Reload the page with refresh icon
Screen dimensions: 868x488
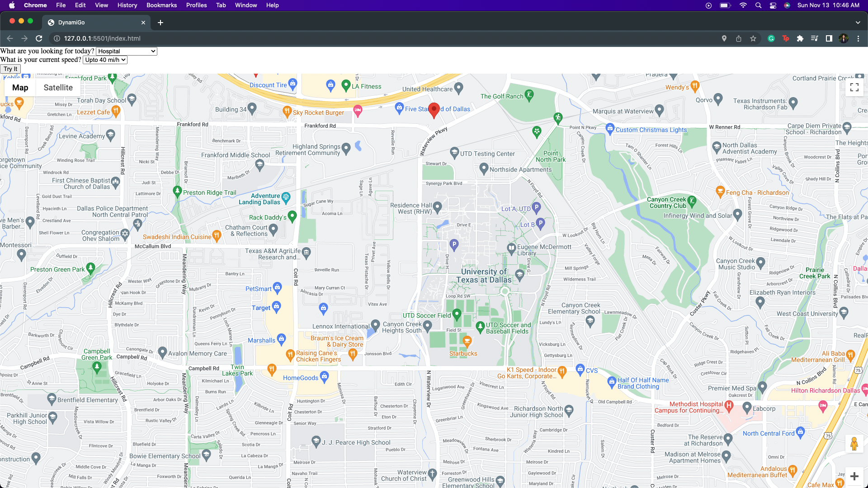(39, 38)
